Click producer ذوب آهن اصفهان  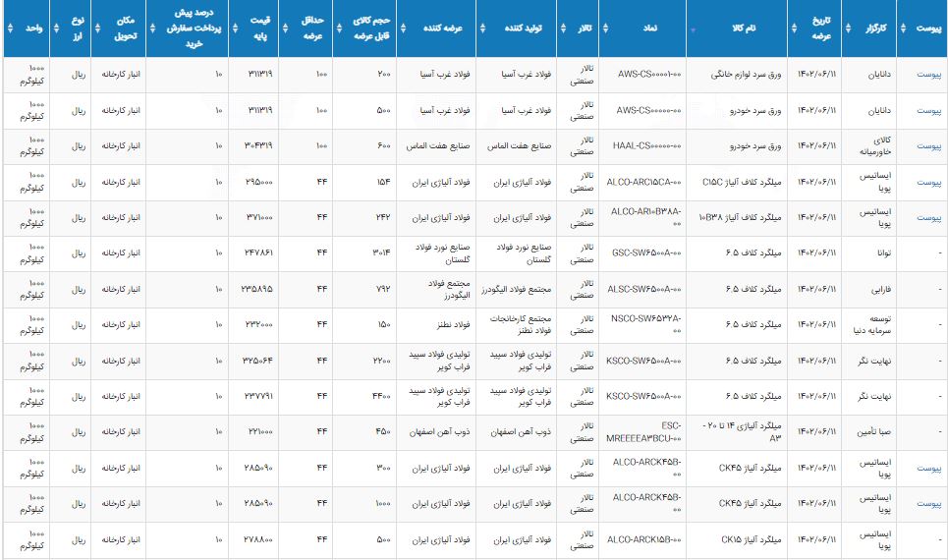coord(521,432)
